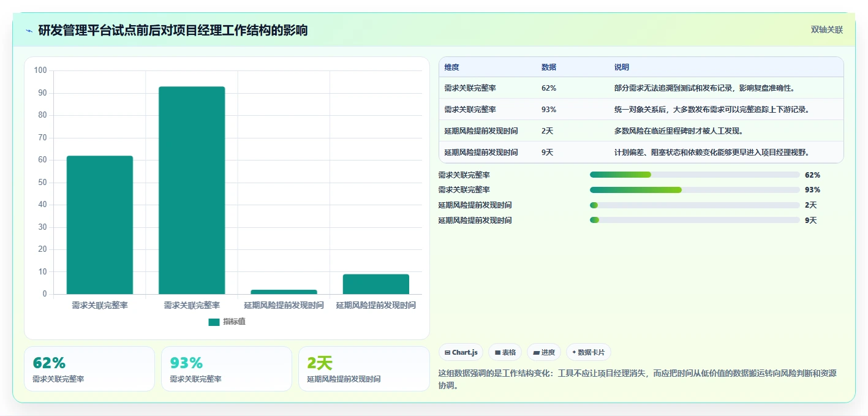868x416 pixels.
Task: Click the 双轴关联 tag in header
Action: pyautogui.click(x=827, y=29)
